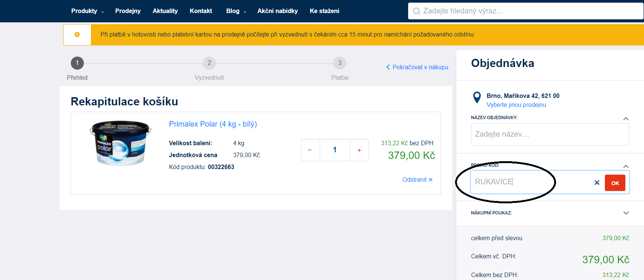Open the Produkty dropdown menu
Screen dimensions: 644x280
87,11
